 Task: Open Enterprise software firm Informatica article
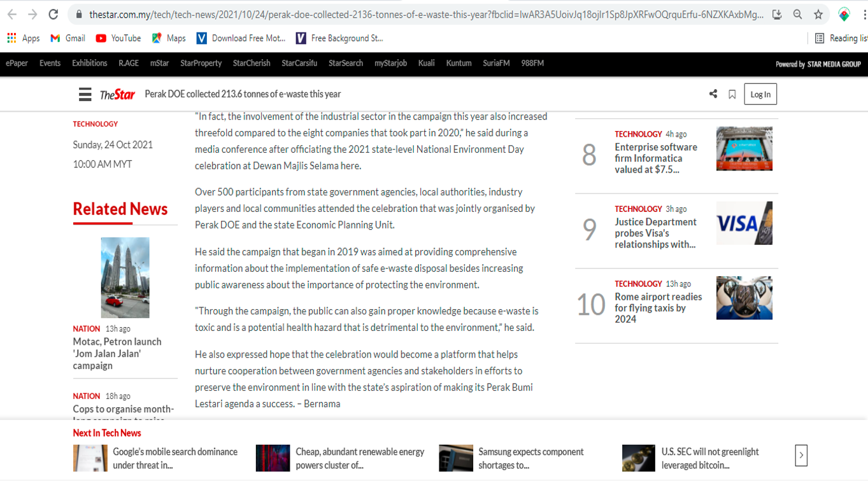click(x=656, y=158)
